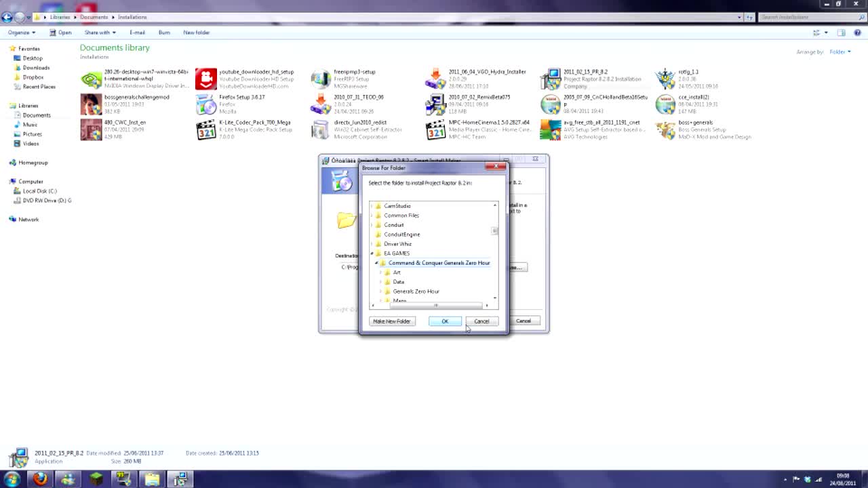Select NVIDIA 280.26 desktop driver file icon
This screenshot has height=488, width=868.
coord(91,79)
